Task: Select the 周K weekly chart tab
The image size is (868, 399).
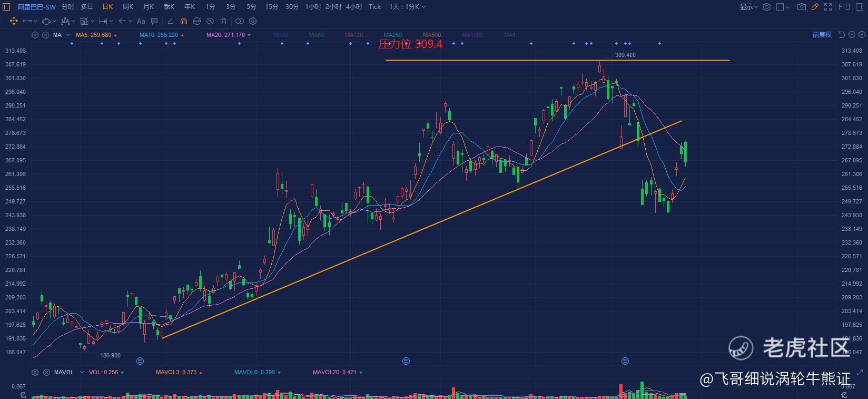Action: [128, 7]
